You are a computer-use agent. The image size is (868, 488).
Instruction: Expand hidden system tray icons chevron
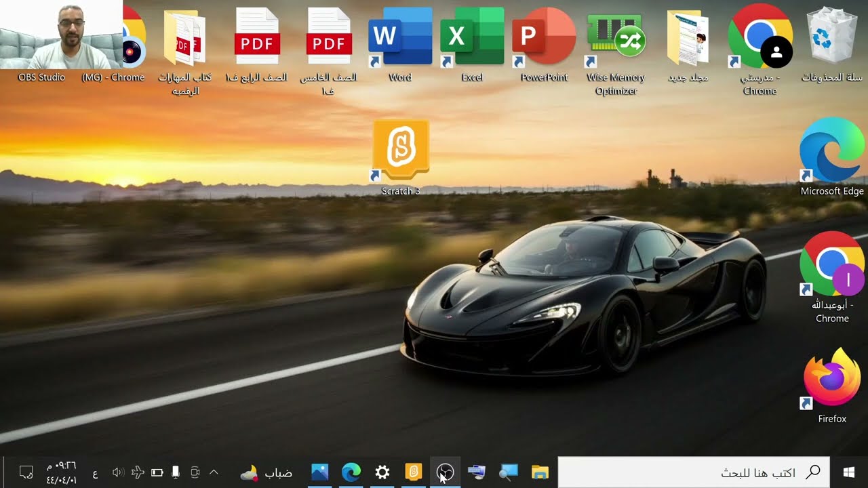(214, 472)
